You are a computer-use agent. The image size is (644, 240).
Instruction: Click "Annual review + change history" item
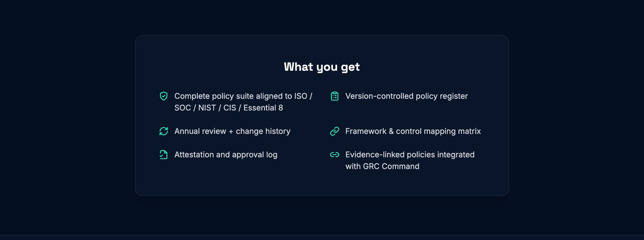pos(232,131)
